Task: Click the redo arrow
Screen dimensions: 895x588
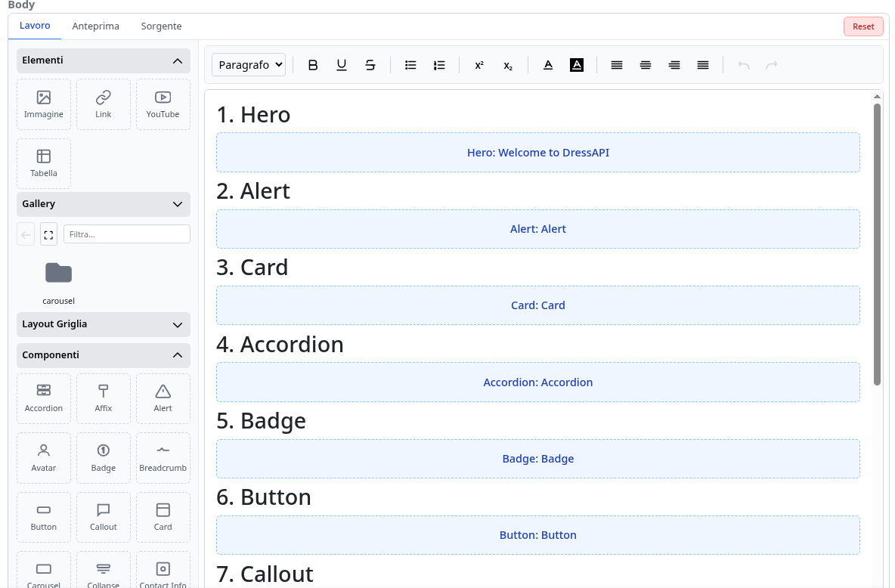Action: tap(772, 65)
